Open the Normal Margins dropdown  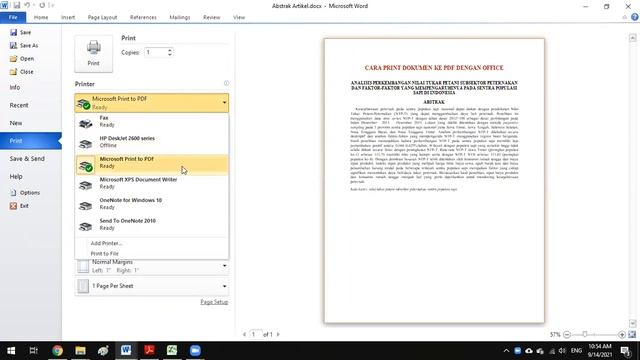pyautogui.click(x=151, y=266)
